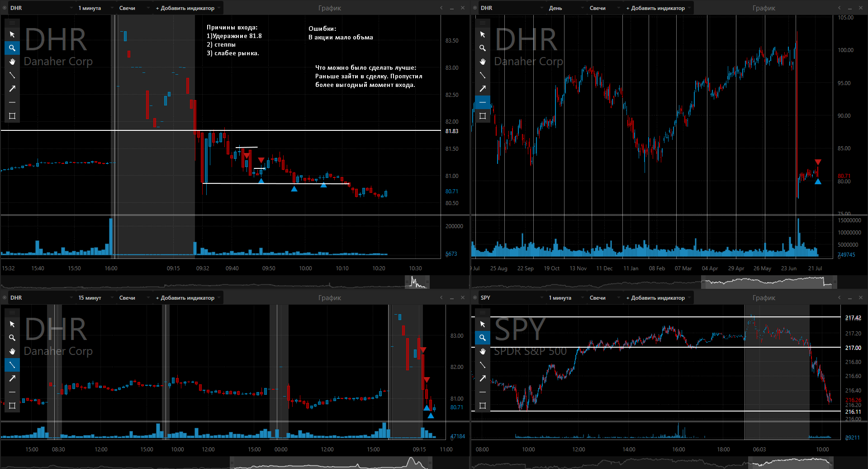Viewport: 868px width, 469px height.
Task: Open the 'Свечи' chart type dropdown in DHR 1-minute chart
Action: pyautogui.click(x=134, y=8)
